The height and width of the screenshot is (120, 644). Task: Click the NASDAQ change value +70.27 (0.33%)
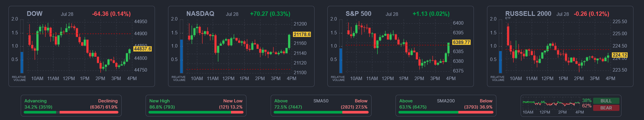coord(270,14)
